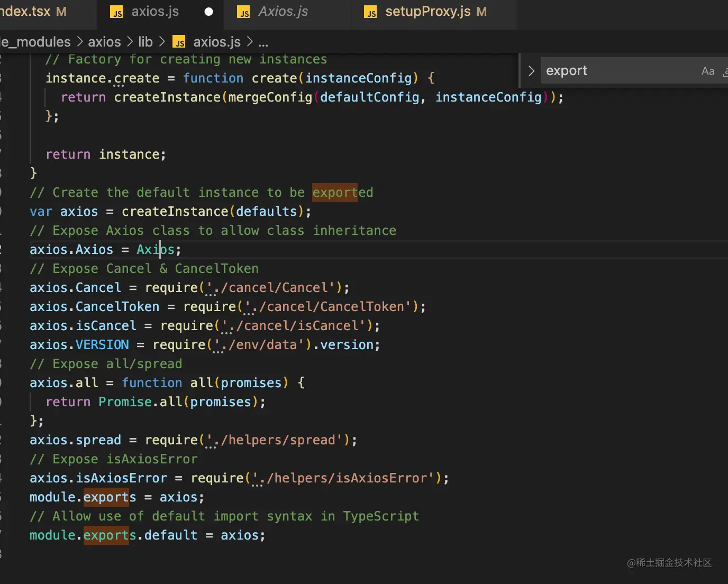Click the comment "// Expose Cancel & CancelToken"
The width and height of the screenshot is (728, 584).
click(144, 269)
